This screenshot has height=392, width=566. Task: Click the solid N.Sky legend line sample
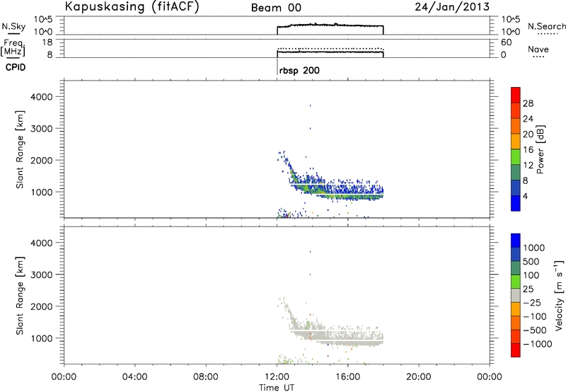(x=13, y=33)
